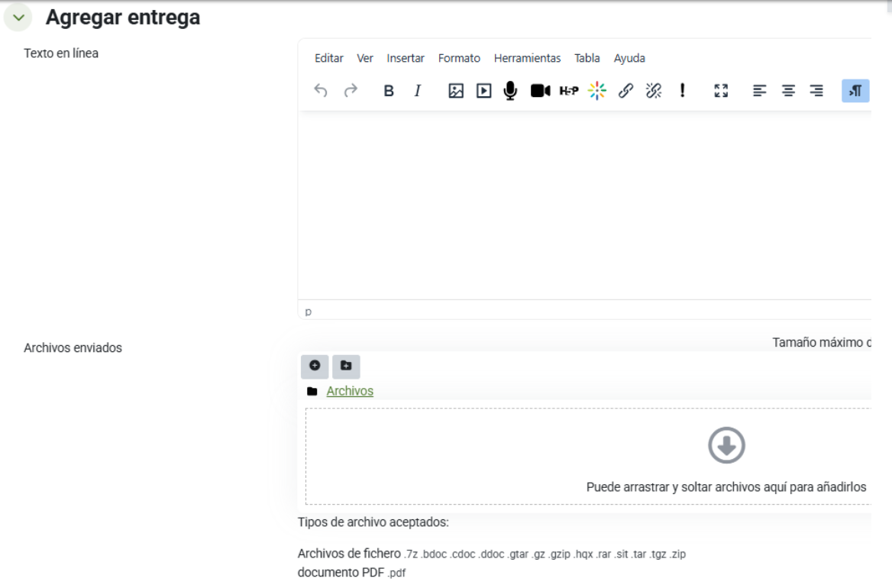
Task: Toggle bold text formatting
Action: [x=389, y=91]
